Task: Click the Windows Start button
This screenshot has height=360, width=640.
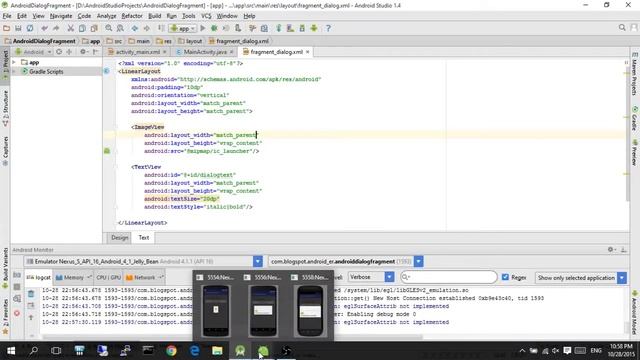Action: pyautogui.click(x=11, y=351)
